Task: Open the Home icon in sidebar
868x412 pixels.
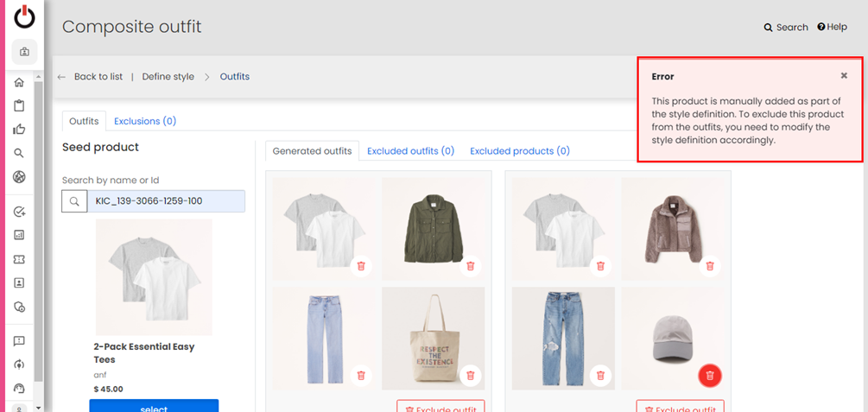Action: (x=19, y=83)
